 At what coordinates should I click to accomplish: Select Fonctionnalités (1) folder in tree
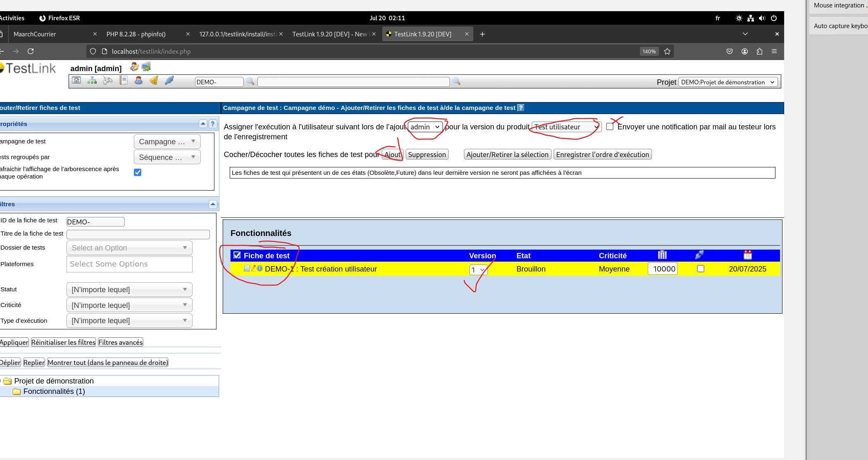coord(54,391)
